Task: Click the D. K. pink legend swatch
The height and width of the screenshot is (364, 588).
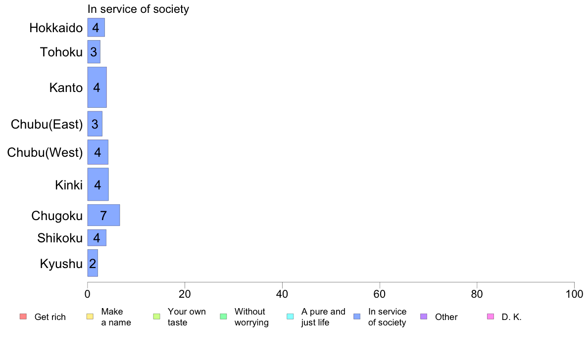Action: click(490, 317)
